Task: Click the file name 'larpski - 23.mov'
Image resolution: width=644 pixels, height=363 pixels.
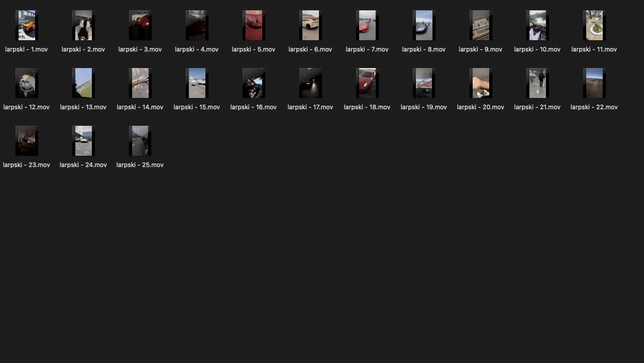Action: (26, 165)
